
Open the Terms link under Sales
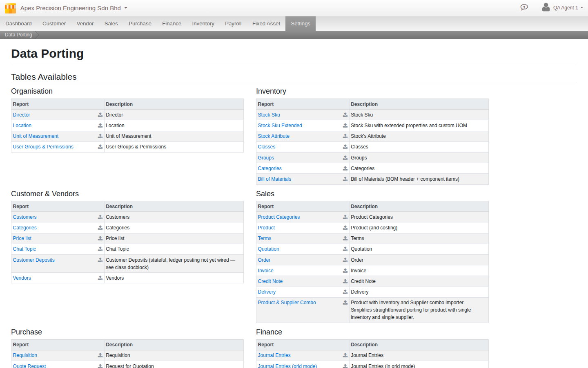tap(265, 238)
